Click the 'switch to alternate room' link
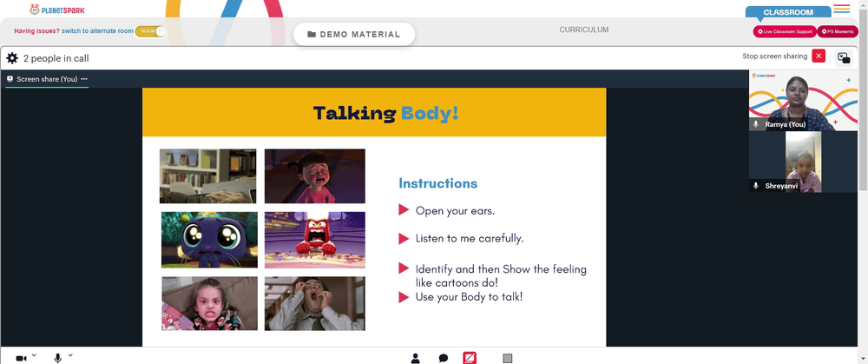The width and height of the screenshot is (868, 364). pyautogui.click(x=97, y=31)
